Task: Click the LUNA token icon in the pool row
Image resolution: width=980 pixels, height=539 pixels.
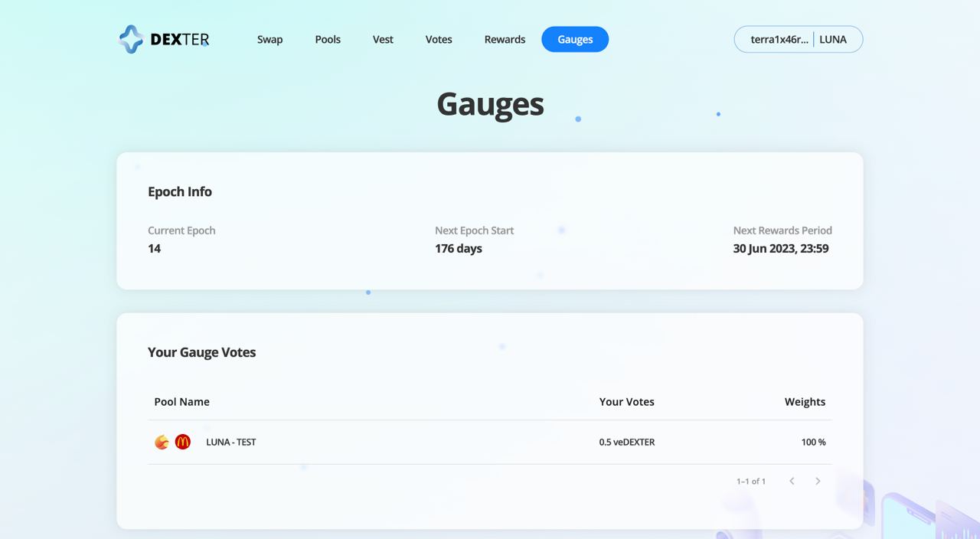Action: (x=162, y=442)
